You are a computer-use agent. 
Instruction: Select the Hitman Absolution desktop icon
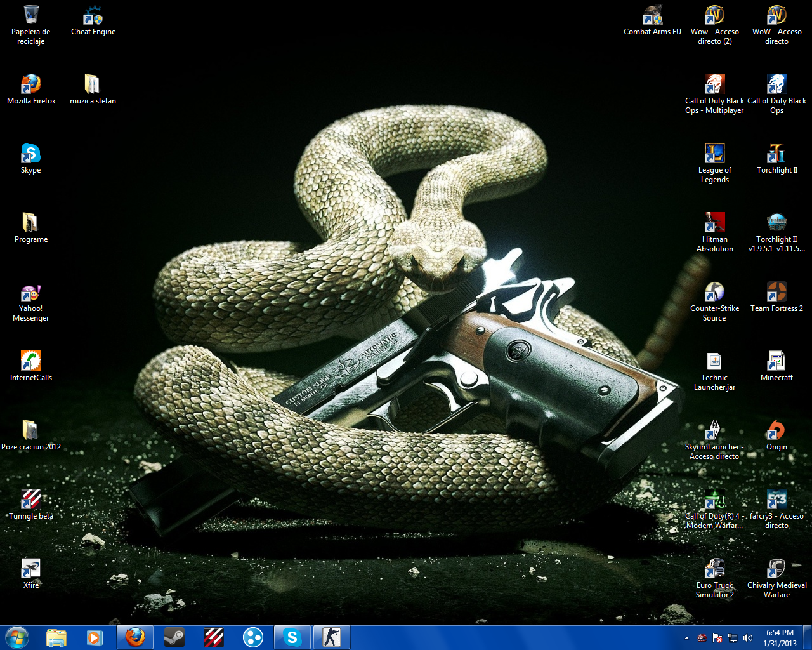pos(714,233)
